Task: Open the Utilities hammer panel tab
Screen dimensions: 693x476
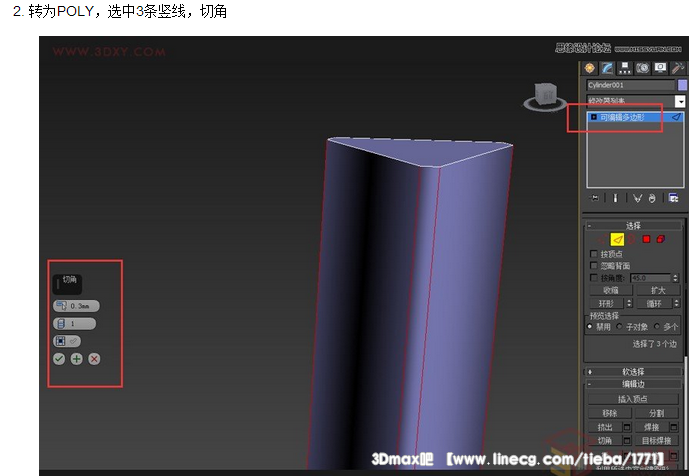Action: click(x=677, y=68)
